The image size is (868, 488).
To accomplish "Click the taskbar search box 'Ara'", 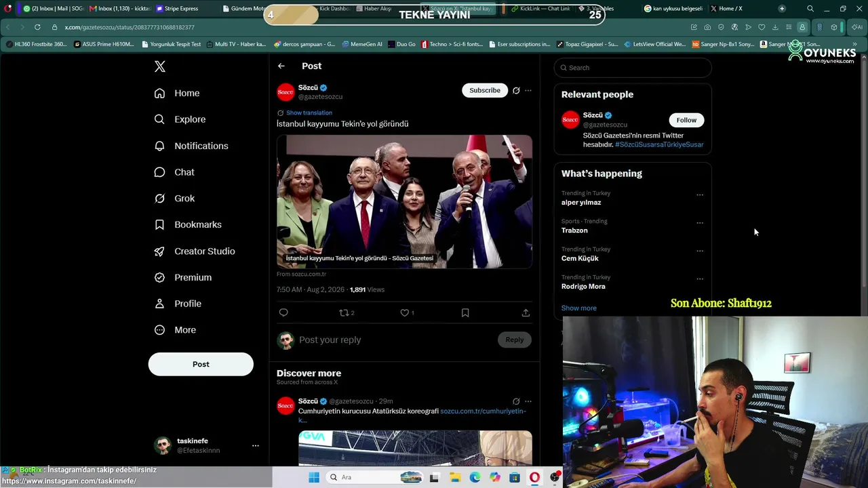I will point(374,477).
